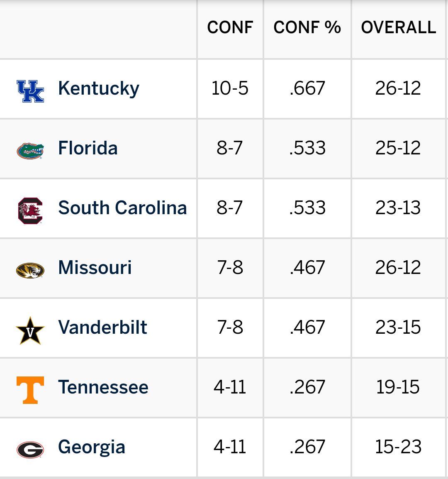Visit the Missouri team link
Viewport: 448px width, 479px height.
95,268
